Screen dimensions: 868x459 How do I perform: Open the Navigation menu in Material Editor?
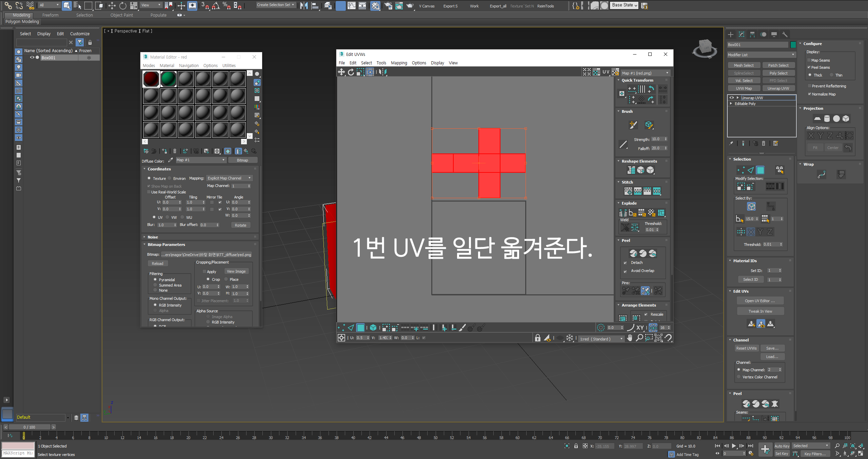point(189,66)
